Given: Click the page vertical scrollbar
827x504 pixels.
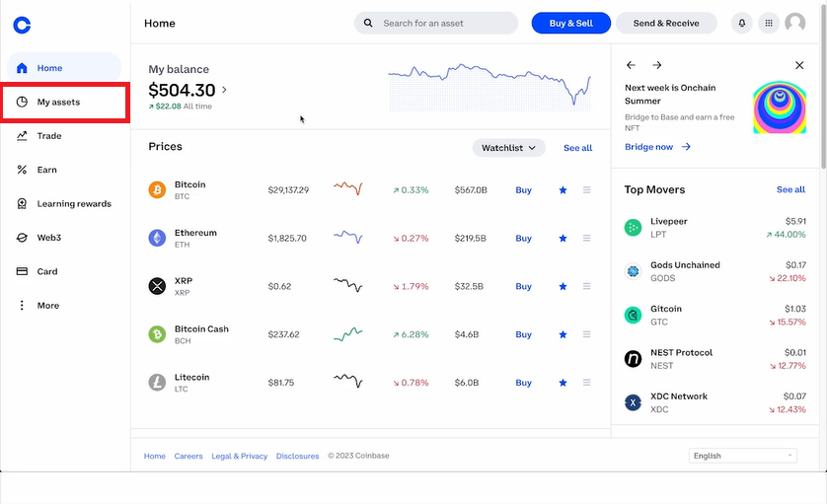Looking at the screenshot, I should click(823, 85).
